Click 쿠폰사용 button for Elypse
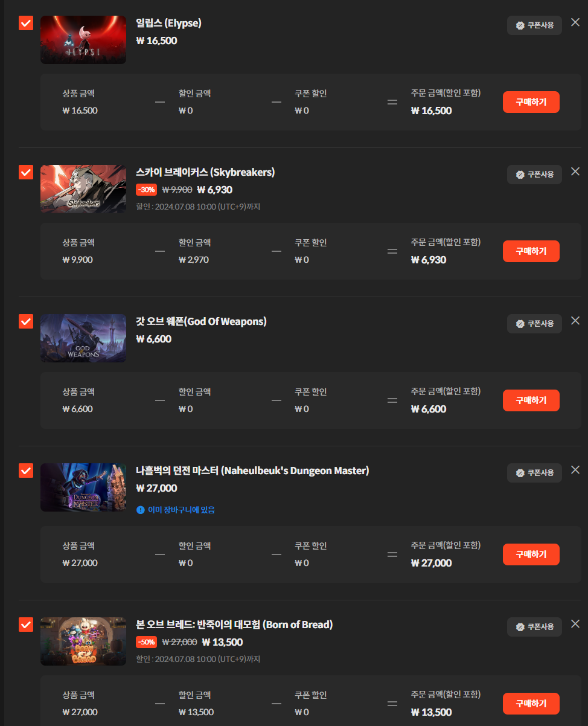The width and height of the screenshot is (588, 726). [534, 25]
